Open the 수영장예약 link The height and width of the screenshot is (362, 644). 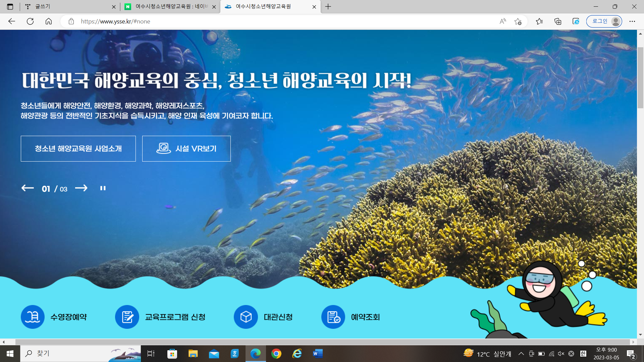69,317
